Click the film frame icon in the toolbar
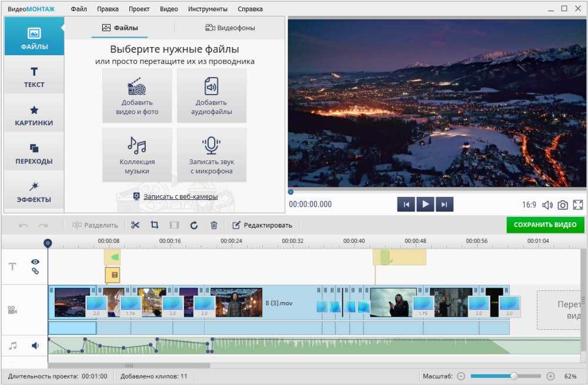The width and height of the screenshot is (588, 385). point(174,225)
